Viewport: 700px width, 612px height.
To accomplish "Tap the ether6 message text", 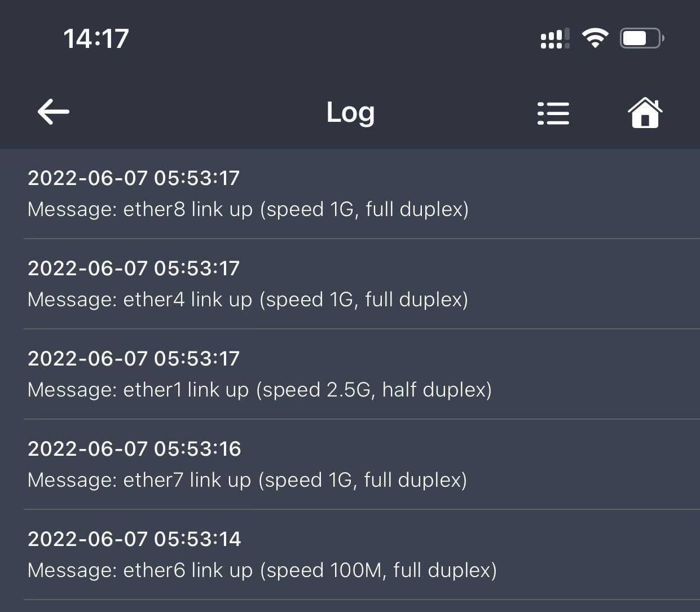I will (x=262, y=570).
